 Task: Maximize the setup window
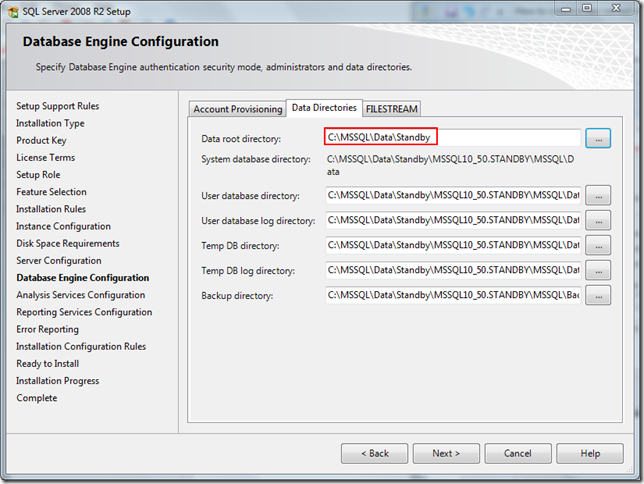587,9
